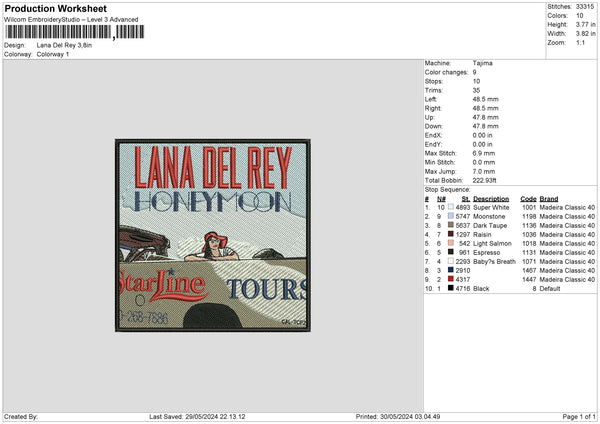Screen dimensions: 600x424
Task: Click the Light Salmon color swatch
Action: point(451,243)
